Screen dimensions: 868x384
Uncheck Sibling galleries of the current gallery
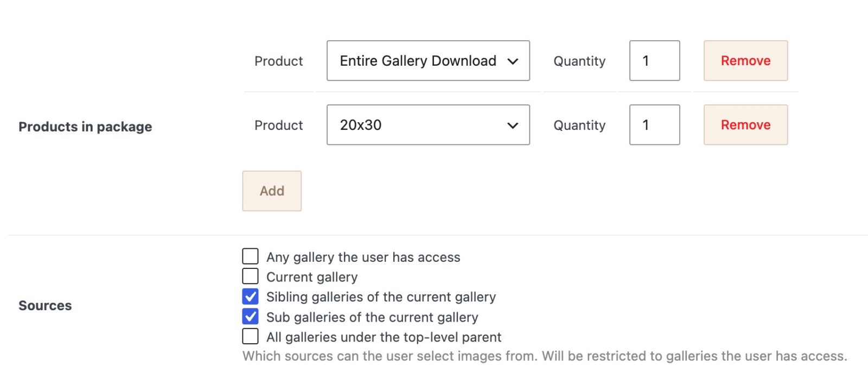click(250, 296)
